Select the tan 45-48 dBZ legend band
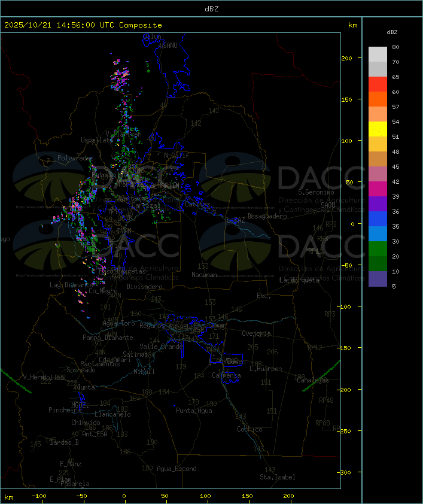This screenshot has width=423, height=504. click(x=378, y=159)
